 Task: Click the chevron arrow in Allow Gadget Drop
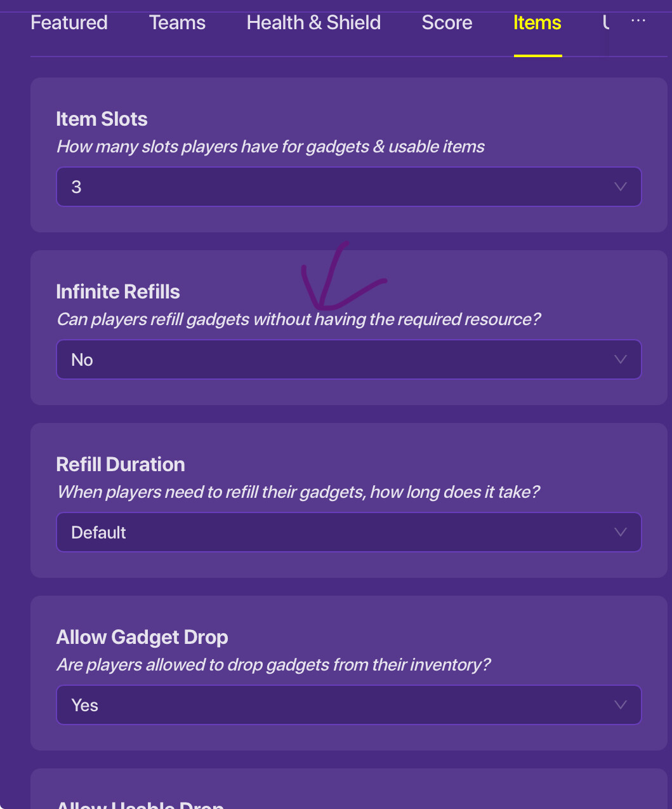coord(621,705)
